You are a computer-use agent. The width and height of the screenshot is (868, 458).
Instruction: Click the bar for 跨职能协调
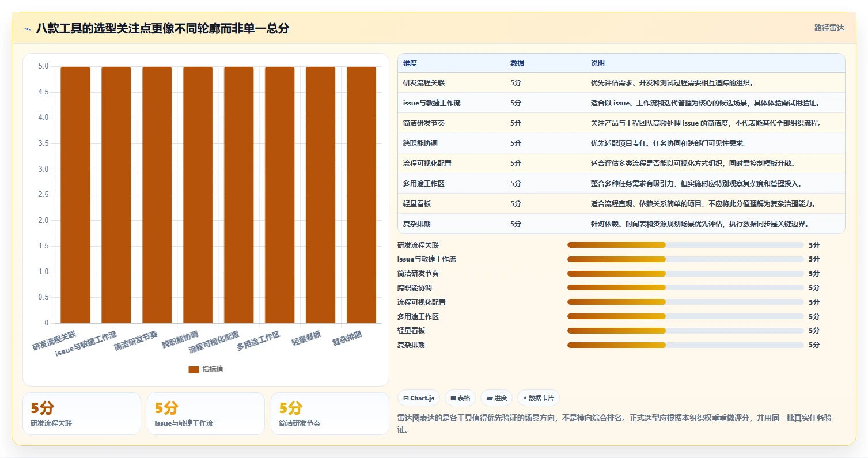198,195
